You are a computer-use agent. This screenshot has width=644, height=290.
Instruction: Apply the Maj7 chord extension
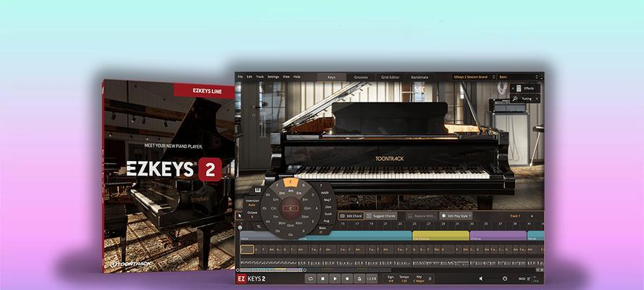pyautogui.click(x=327, y=199)
